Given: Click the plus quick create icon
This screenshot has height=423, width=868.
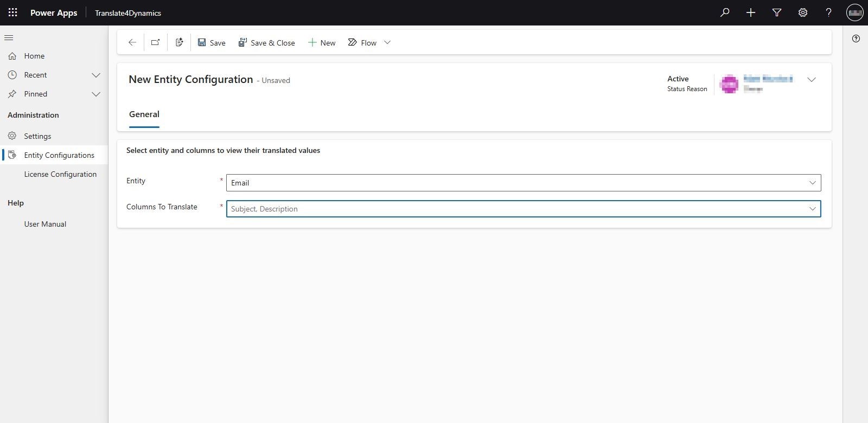Looking at the screenshot, I should 751,12.
